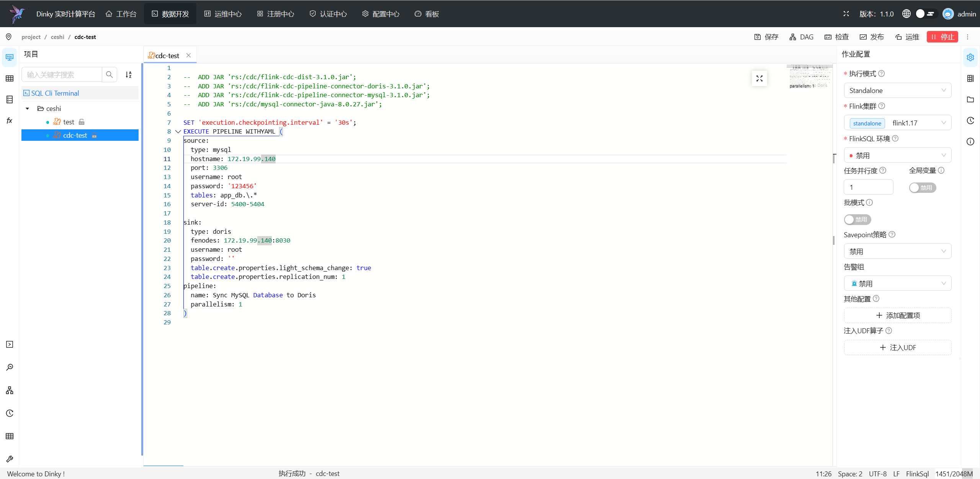This screenshot has height=479, width=980.
Task: Click the more options vertical dots icon
Action: coord(967,37)
